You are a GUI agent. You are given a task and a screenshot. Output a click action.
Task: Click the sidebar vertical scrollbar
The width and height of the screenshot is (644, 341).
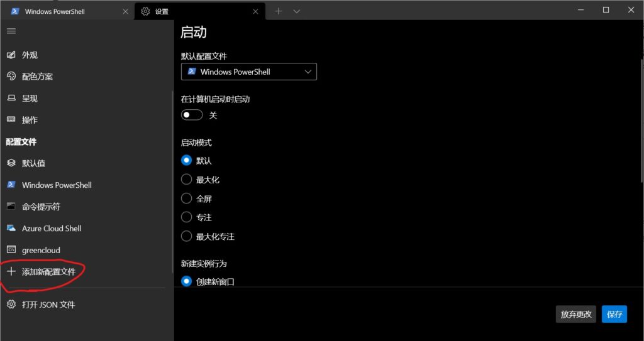coord(172,182)
